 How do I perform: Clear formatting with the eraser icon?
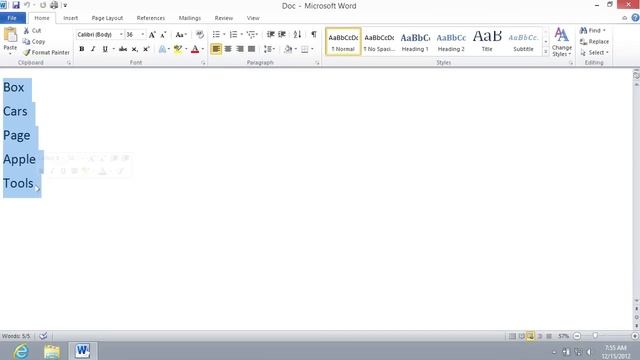[200, 35]
